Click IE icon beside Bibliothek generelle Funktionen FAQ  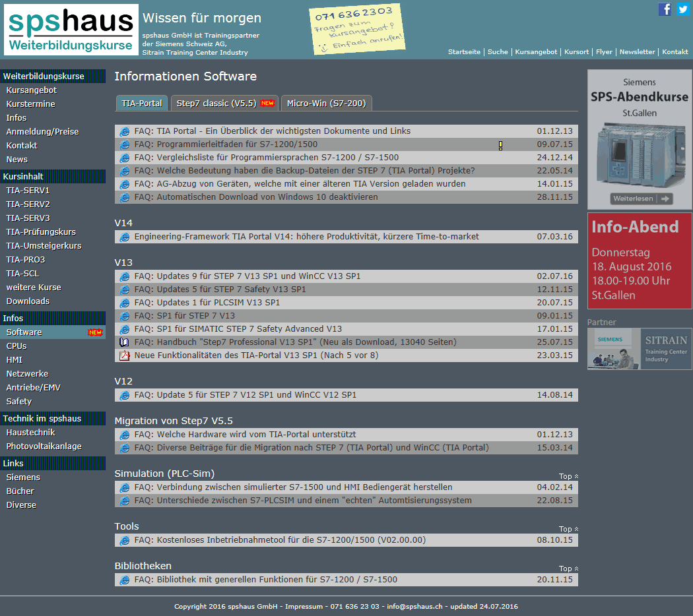125,580
